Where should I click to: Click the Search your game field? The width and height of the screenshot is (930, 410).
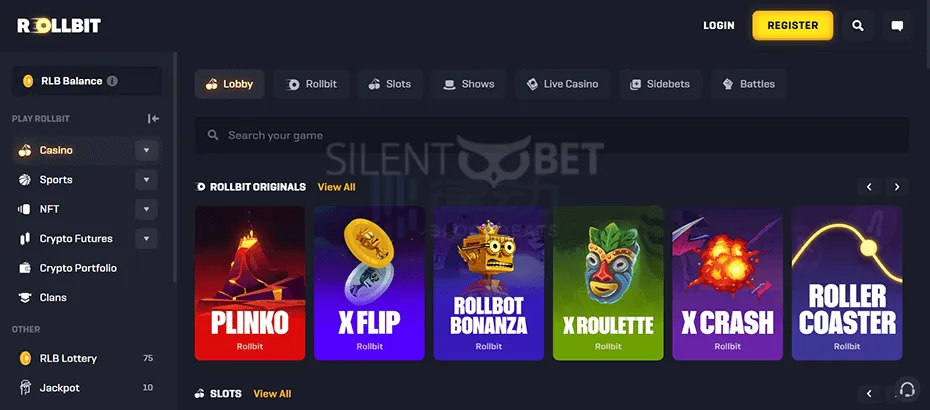pos(552,135)
